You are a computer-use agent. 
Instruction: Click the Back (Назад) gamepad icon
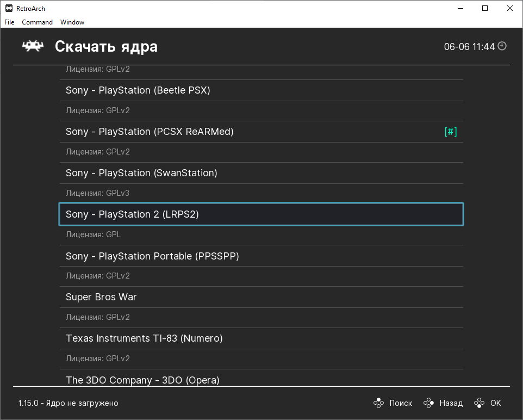(428, 403)
